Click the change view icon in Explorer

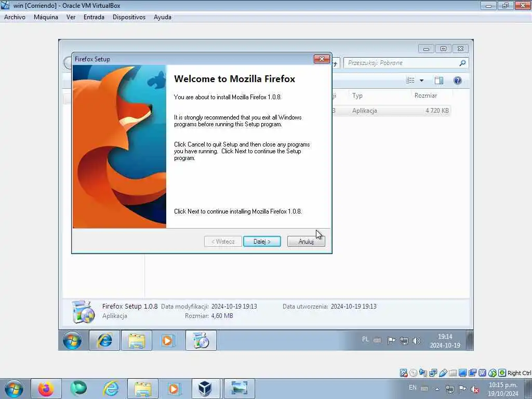(410, 81)
